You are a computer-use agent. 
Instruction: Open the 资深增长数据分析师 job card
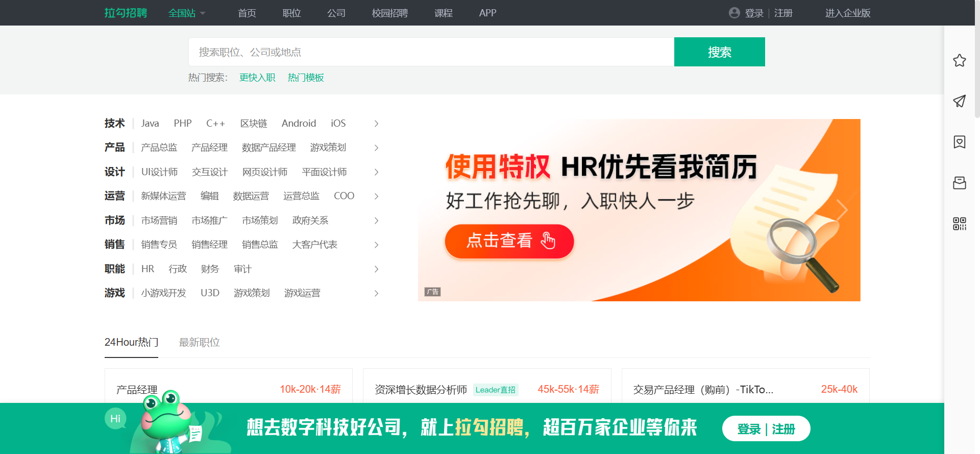click(x=487, y=387)
